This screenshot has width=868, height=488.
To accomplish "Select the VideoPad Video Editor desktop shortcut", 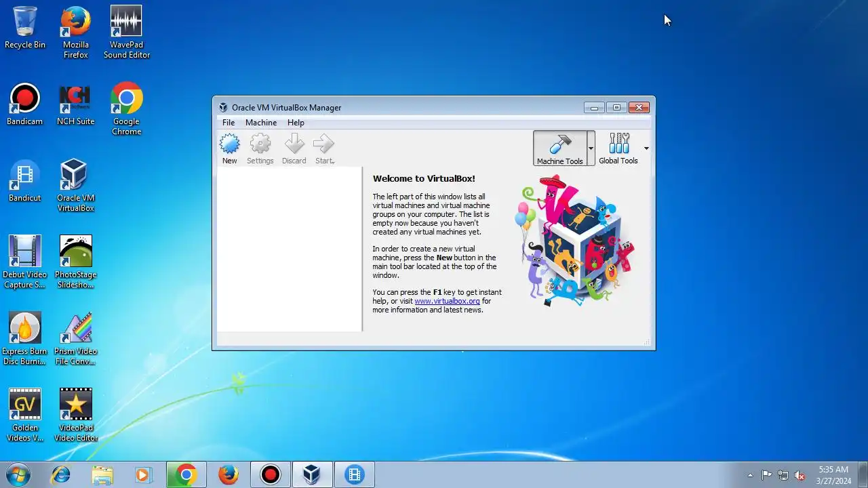I will point(76,415).
